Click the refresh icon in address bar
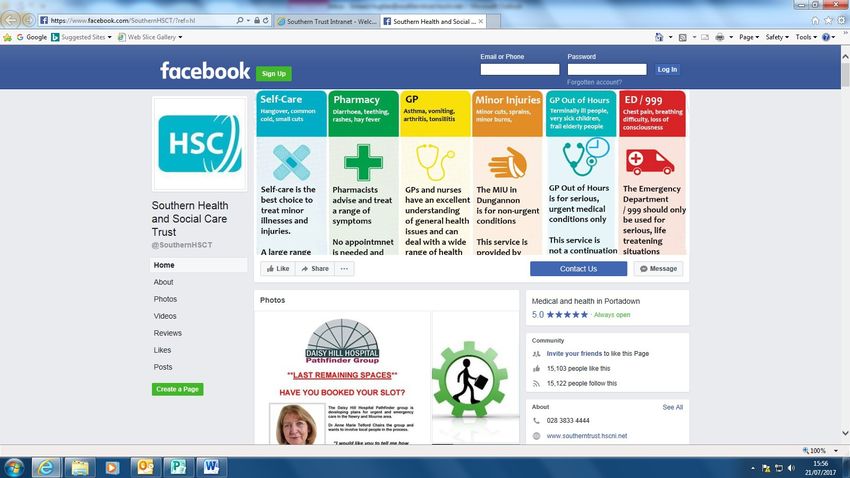The width and height of the screenshot is (850, 478). tap(266, 21)
